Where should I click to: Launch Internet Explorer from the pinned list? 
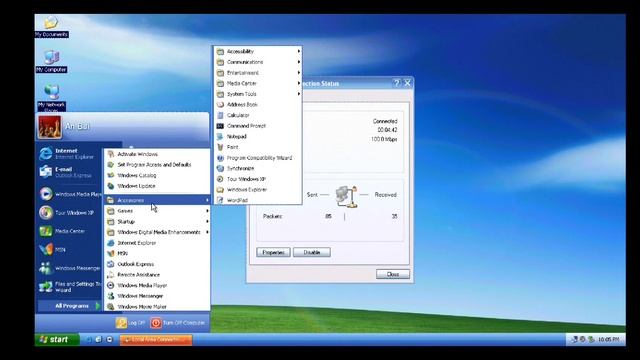click(69, 153)
